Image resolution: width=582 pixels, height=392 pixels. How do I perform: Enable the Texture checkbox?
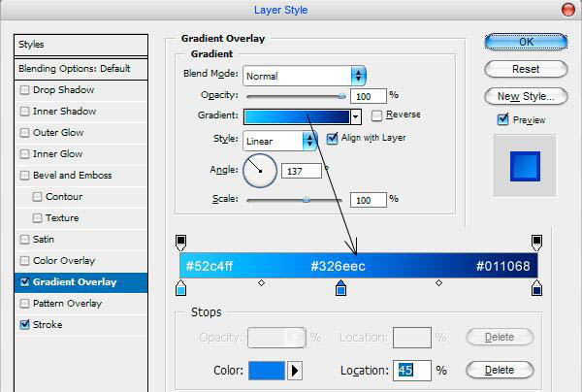(x=37, y=218)
